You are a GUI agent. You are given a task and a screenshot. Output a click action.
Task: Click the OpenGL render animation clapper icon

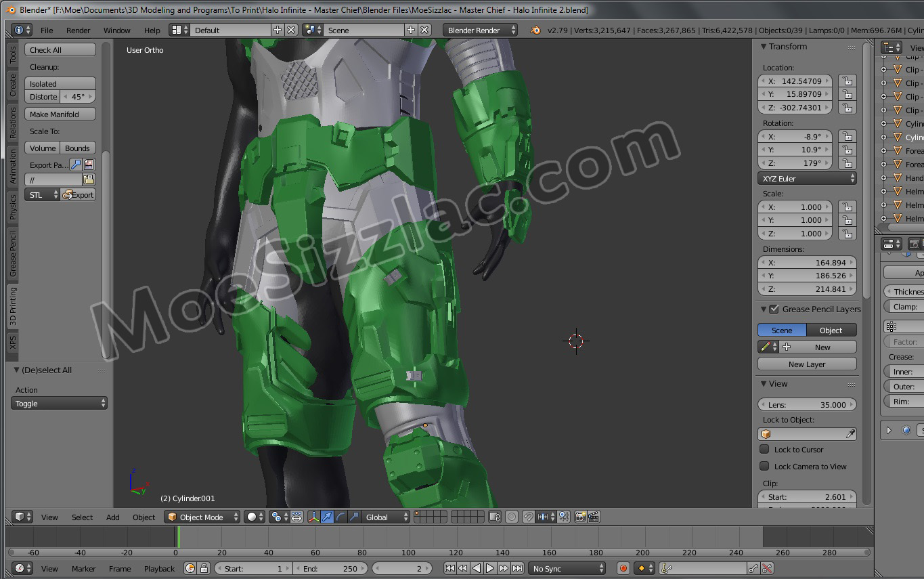pyautogui.click(x=594, y=517)
